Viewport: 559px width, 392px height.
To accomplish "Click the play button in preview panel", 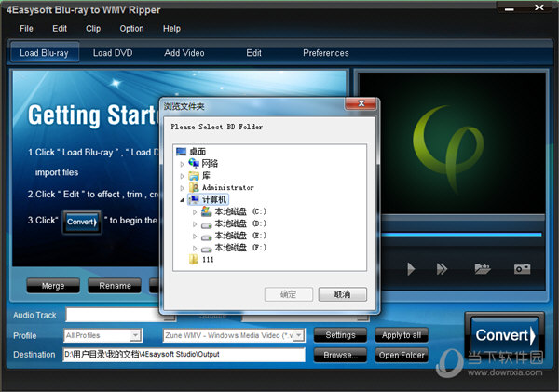I will pos(411,269).
